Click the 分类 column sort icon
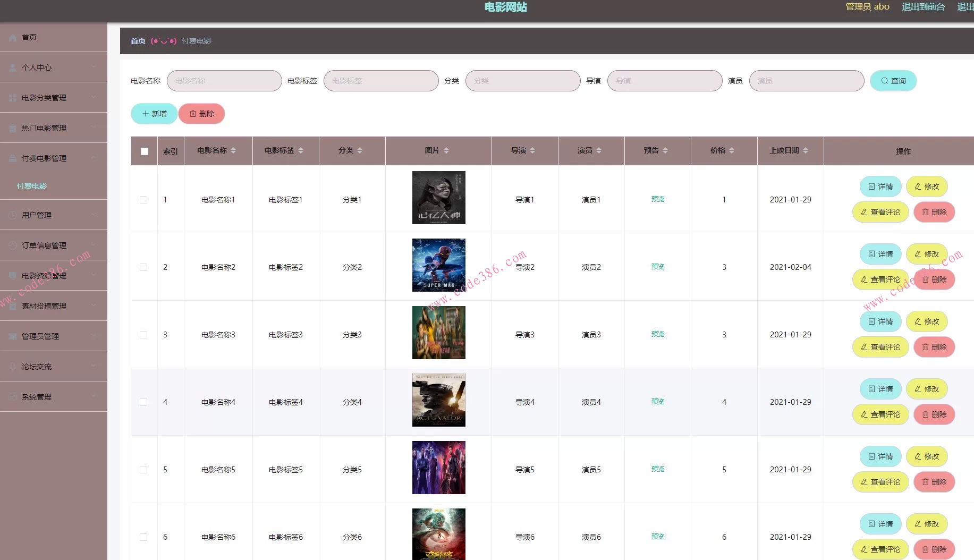The width and height of the screenshot is (974, 560). (x=360, y=151)
